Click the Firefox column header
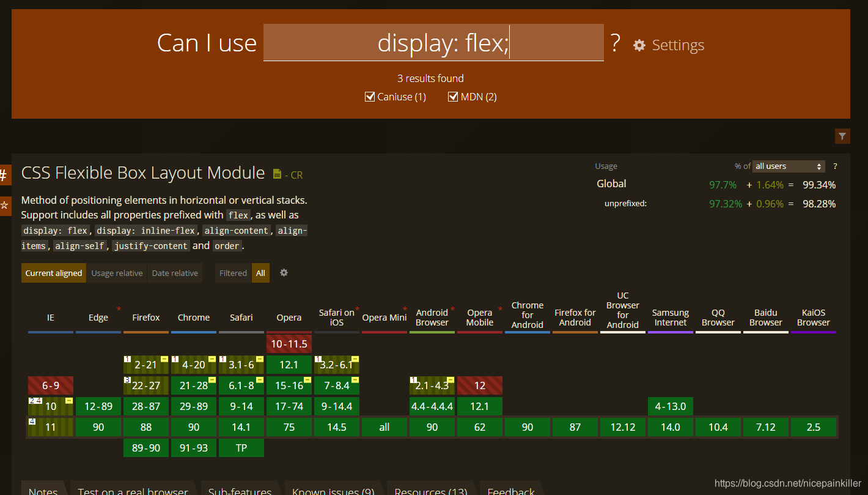 146,318
